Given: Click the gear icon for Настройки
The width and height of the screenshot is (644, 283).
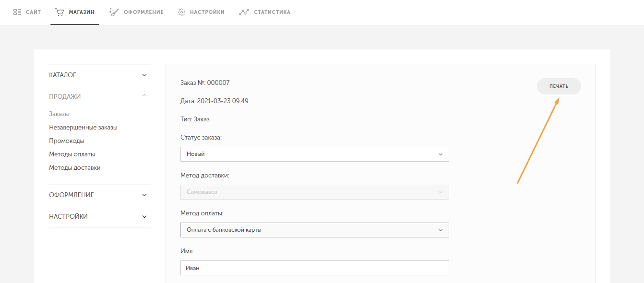Looking at the screenshot, I should pyautogui.click(x=181, y=12).
